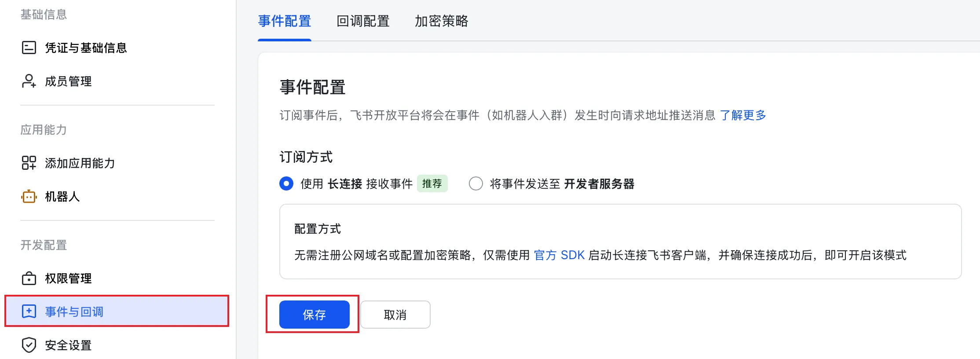This screenshot has height=359, width=980.
Task: Click the member management person icon
Action: pos(29,81)
